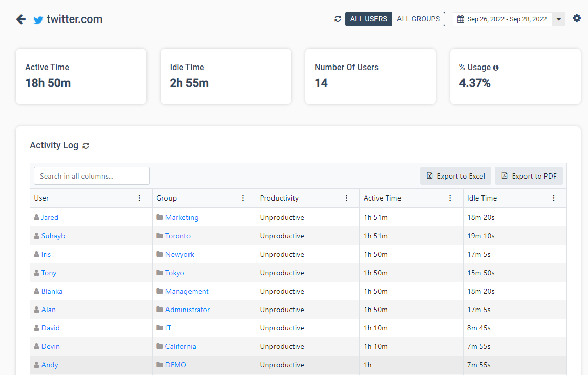Click David's active time 1h 10m
The image size is (588, 375).
375,328
